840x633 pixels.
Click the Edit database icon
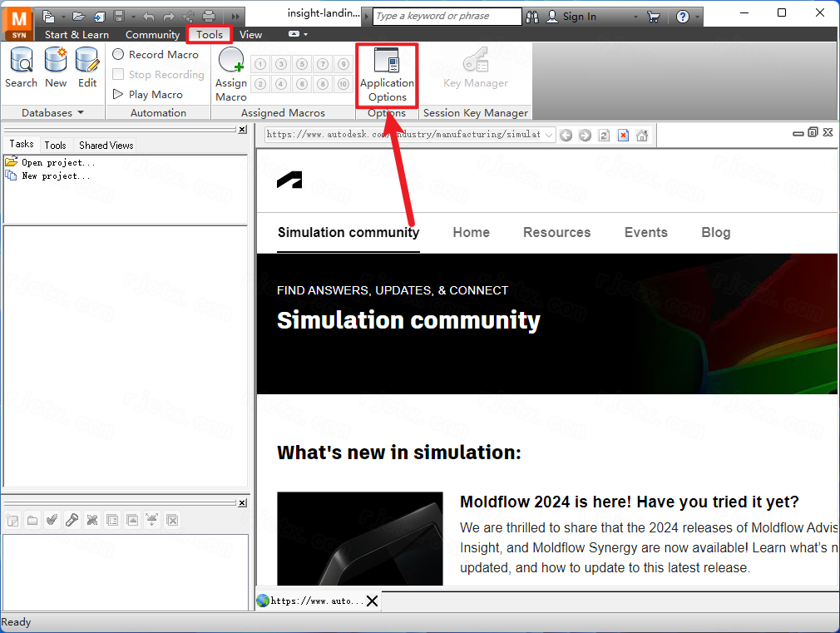pyautogui.click(x=87, y=67)
